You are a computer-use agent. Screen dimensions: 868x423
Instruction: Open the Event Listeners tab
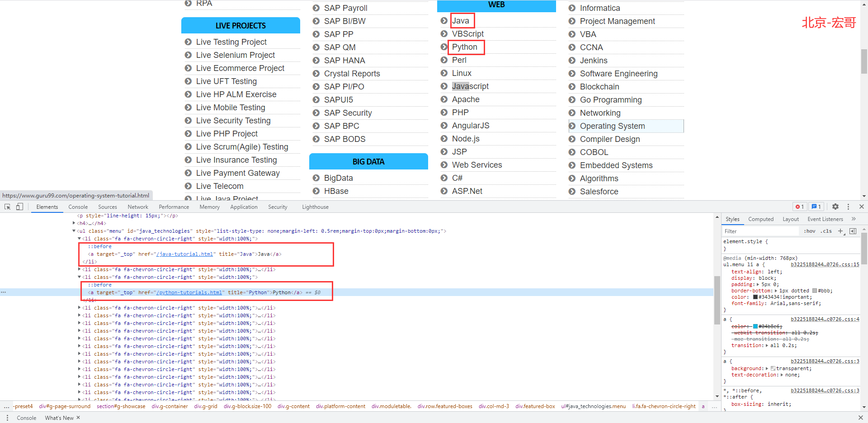(x=826, y=219)
